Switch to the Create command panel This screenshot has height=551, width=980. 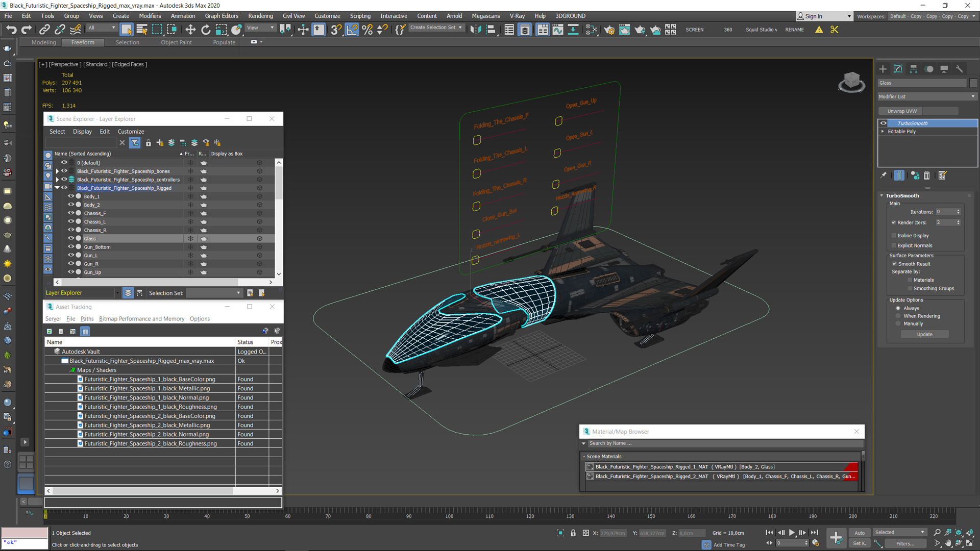click(883, 69)
